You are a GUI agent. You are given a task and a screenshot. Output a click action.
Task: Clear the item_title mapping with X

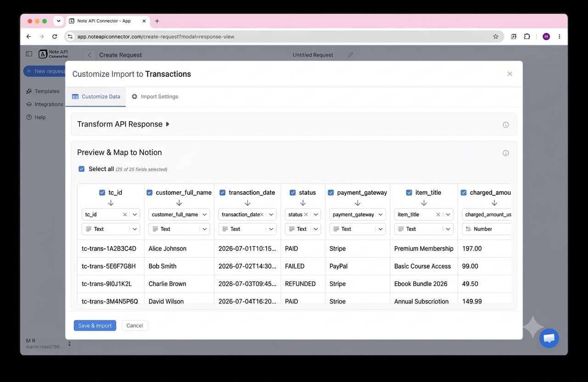438,214
